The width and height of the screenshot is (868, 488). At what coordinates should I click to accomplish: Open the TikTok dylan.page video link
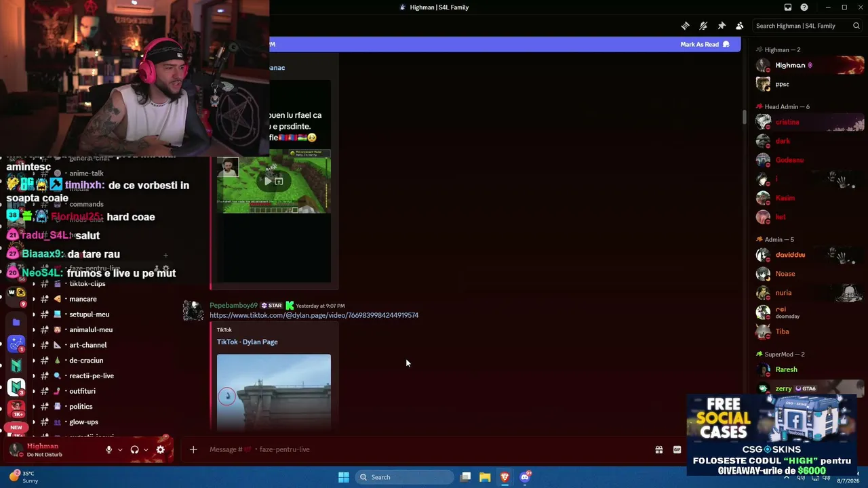pyautogui.click(x=314, y=315)
